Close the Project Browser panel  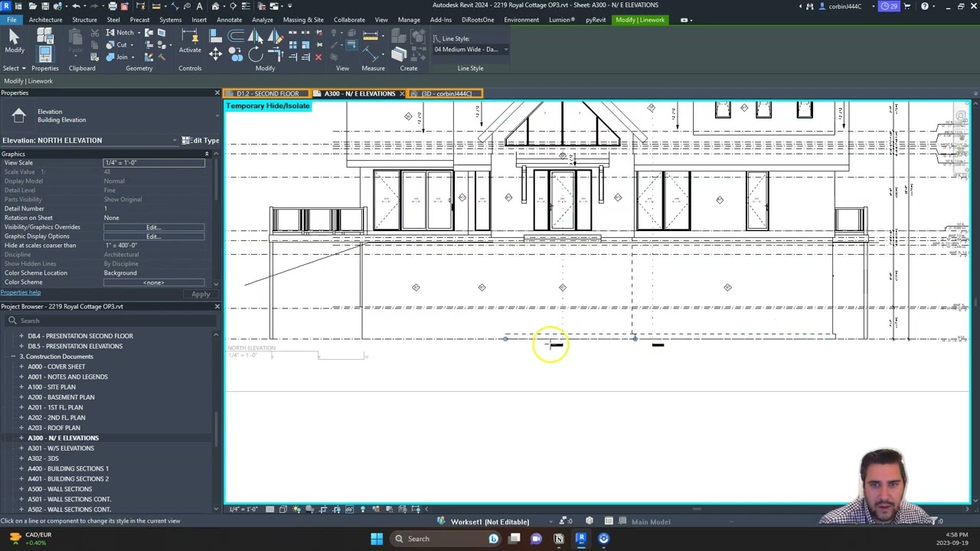[x=217, y=306]
